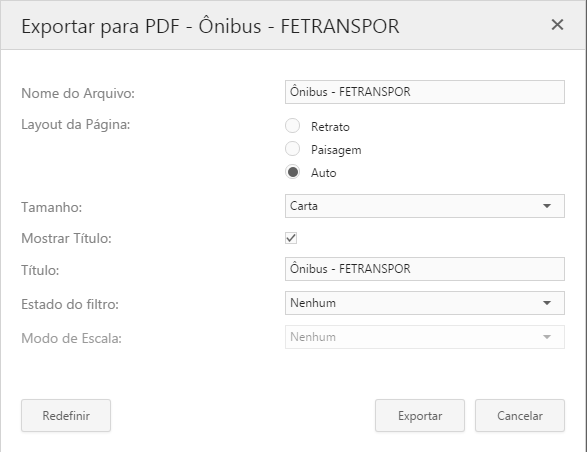The width and height of the screenshot is (587, 452).
Task: Click the dialog title bar text
Action: [x=210, y=26]
